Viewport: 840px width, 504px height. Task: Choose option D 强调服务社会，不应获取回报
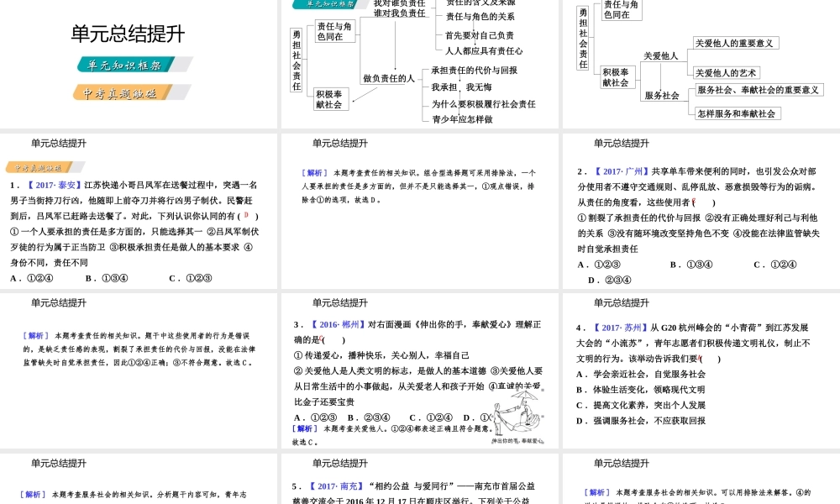(641, 421)
